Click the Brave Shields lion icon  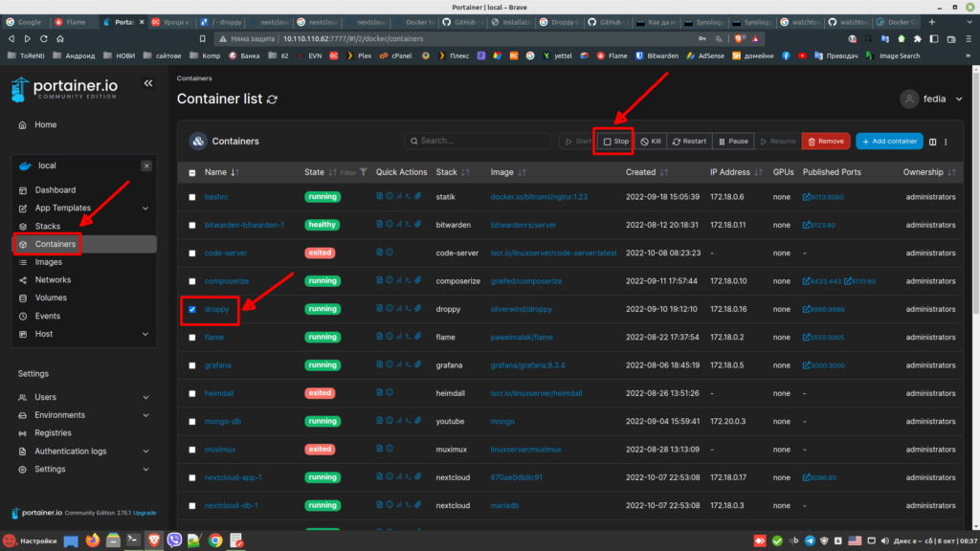click(x=740, y=38)
